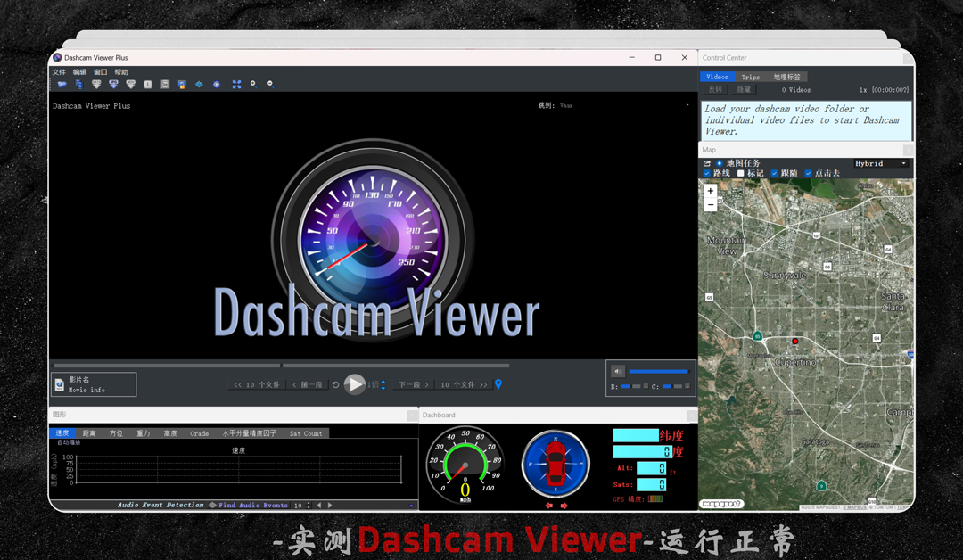
Task: Mute audio with the speaker icon
Action: click(x=618, y=371)
